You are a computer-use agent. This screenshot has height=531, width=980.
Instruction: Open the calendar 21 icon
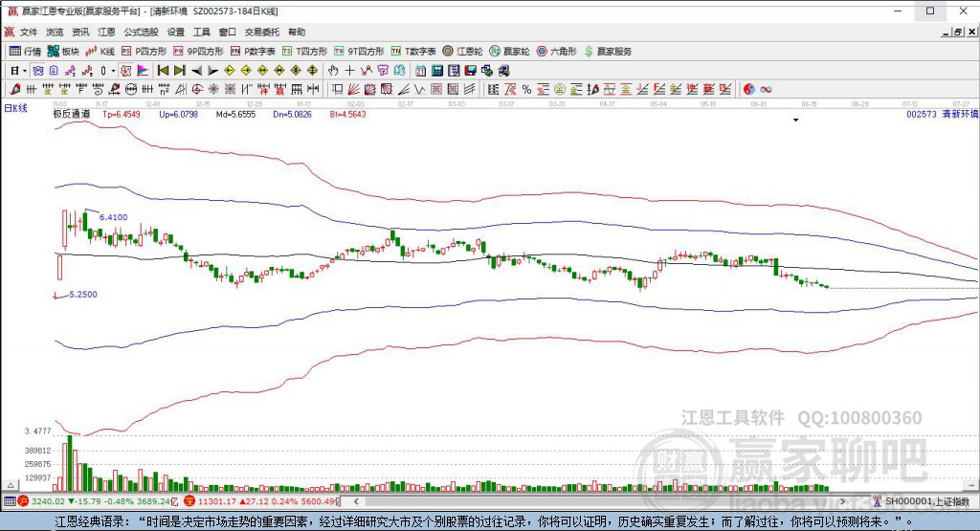(421, 71)
